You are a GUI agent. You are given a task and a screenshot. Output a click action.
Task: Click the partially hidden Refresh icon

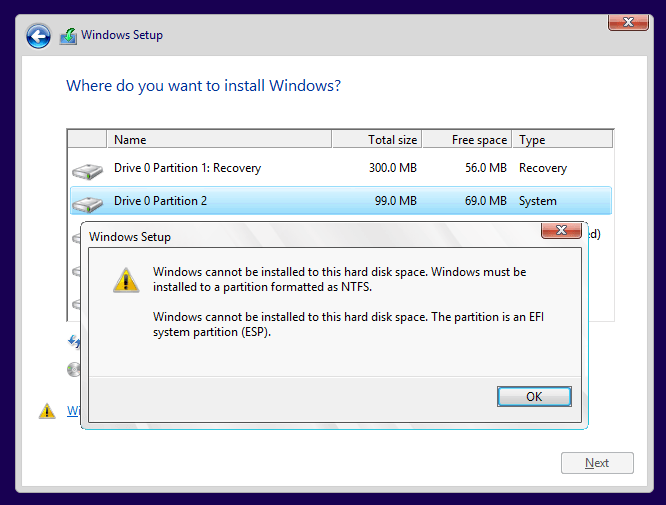point(73,342)
